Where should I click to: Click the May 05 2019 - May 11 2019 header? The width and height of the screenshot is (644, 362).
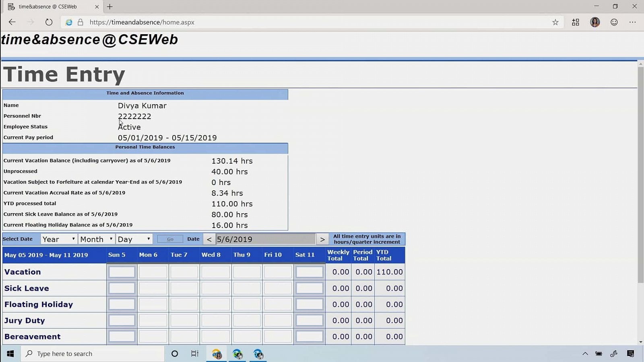click(46, 255)
